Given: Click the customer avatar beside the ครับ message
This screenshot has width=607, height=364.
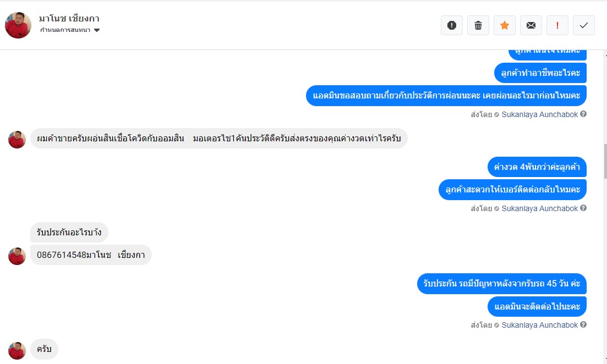Looking at the screenshot, I should (x=17, y=350).
